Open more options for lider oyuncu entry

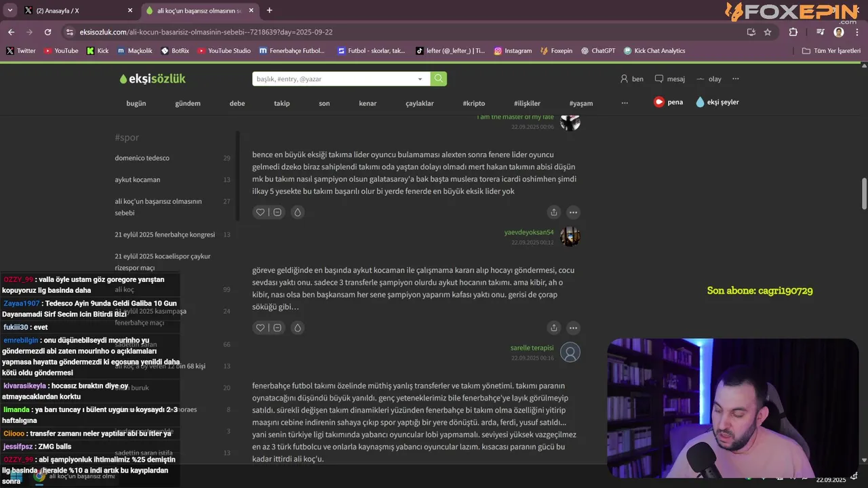(x=573, y=212)
